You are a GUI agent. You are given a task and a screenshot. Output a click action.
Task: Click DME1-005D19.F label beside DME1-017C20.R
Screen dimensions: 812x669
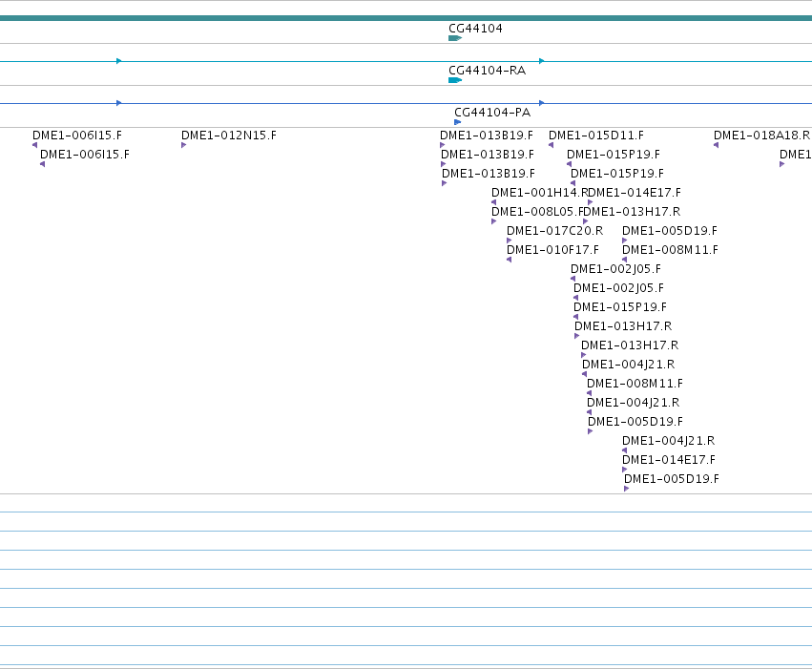[x=670, y=232]
